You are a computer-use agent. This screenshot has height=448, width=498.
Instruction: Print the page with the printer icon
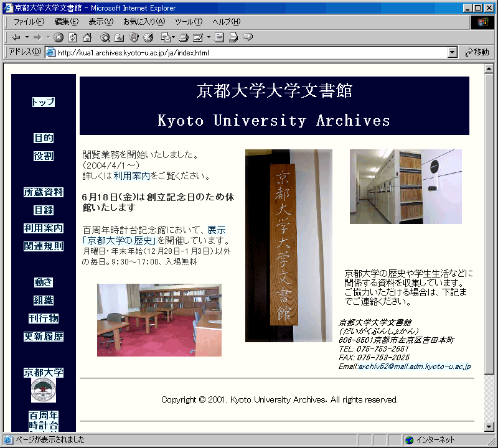[184, 37]
